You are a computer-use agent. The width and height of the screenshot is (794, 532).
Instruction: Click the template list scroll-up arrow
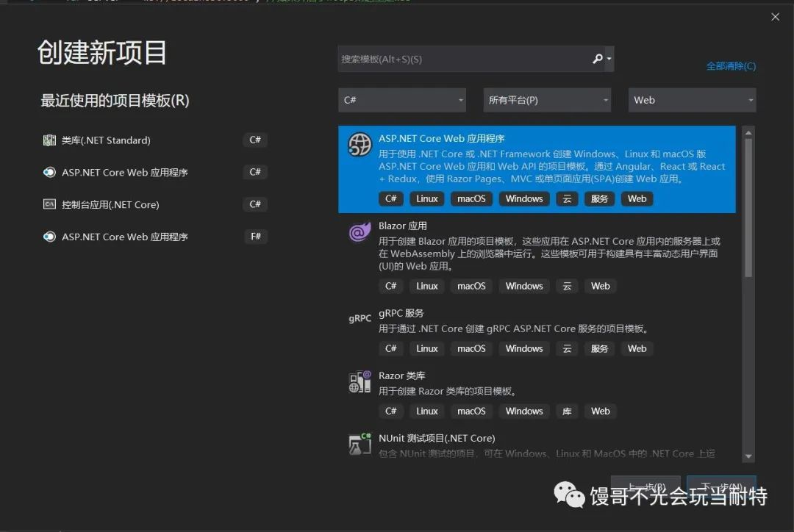click(x=748, y=132)
